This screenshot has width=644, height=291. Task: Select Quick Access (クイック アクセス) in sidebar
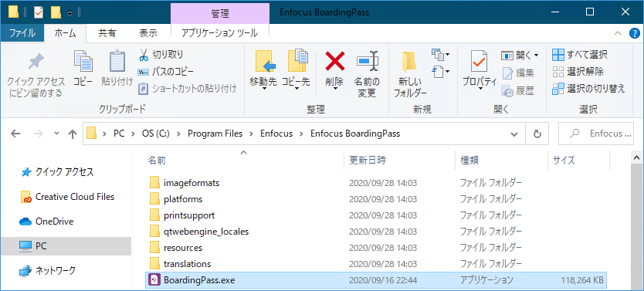57,172
